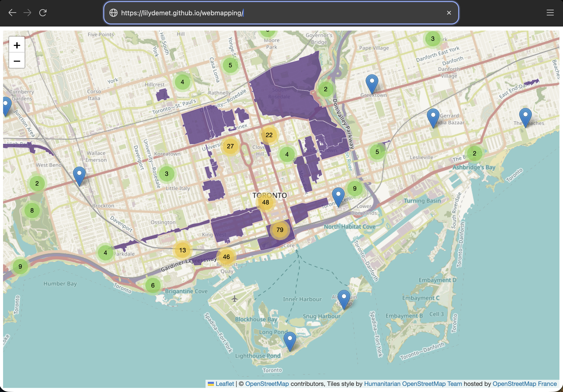Click the blue marker at Greektown
This screenshot has height=392, width=563.
tap(372, 83)
